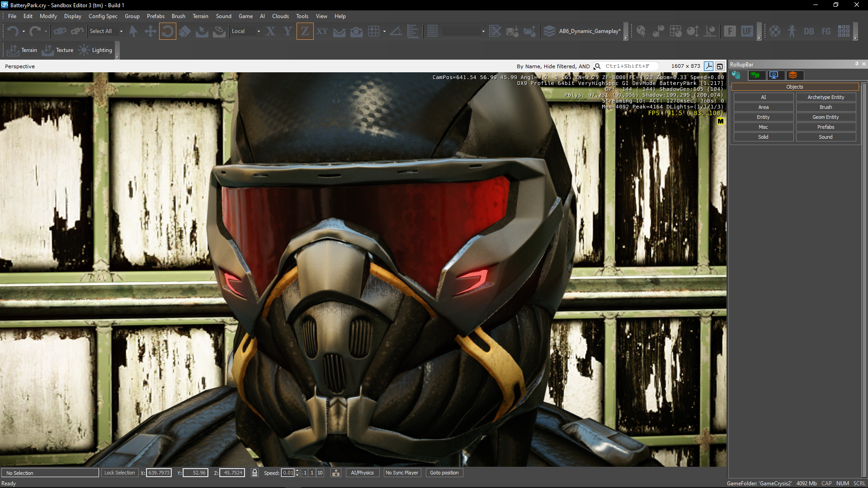Viewport: 868px width, 488px height.
Task: Click the Archetype Entity button
Action: pos(826,97)
